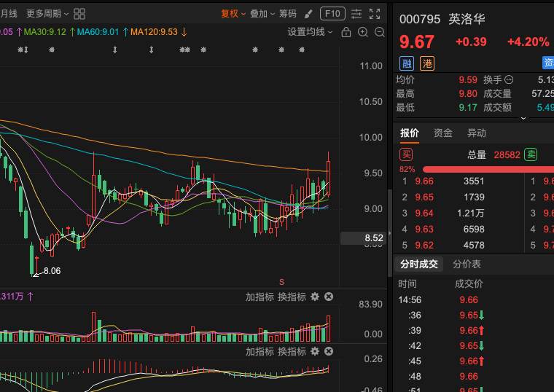
Task: Open the 更多周期 dropdown
Action: [47, 14]
